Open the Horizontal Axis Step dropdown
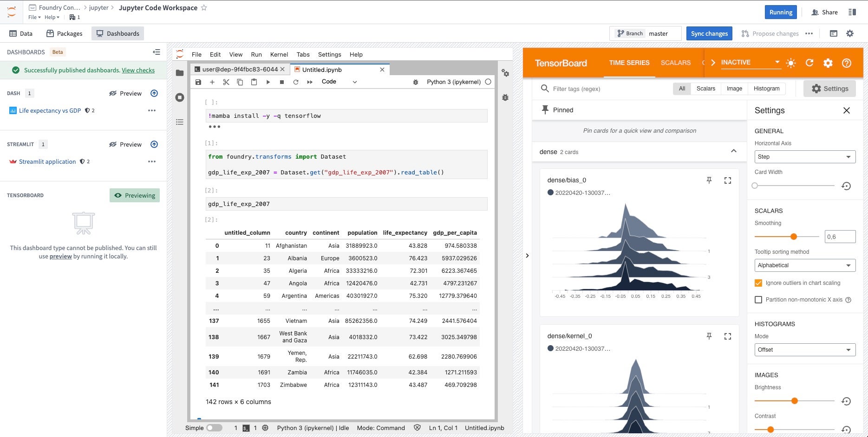 pyautogui.click(x=805, y=157)
